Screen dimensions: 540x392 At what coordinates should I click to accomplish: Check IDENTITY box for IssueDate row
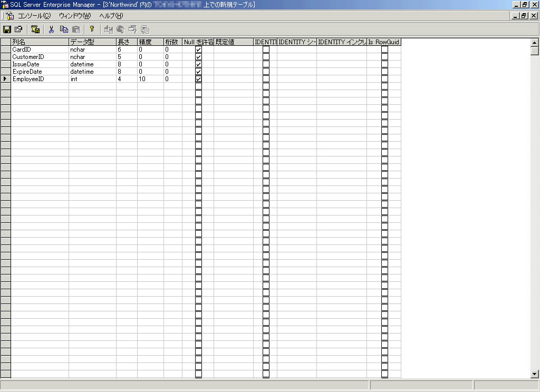[x=266, y=64]
